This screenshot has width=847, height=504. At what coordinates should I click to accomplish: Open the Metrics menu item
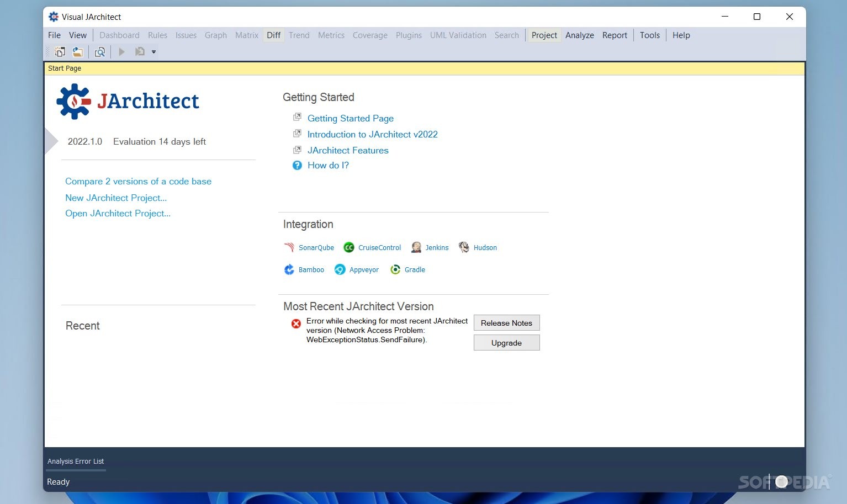[x=331, y=35]
